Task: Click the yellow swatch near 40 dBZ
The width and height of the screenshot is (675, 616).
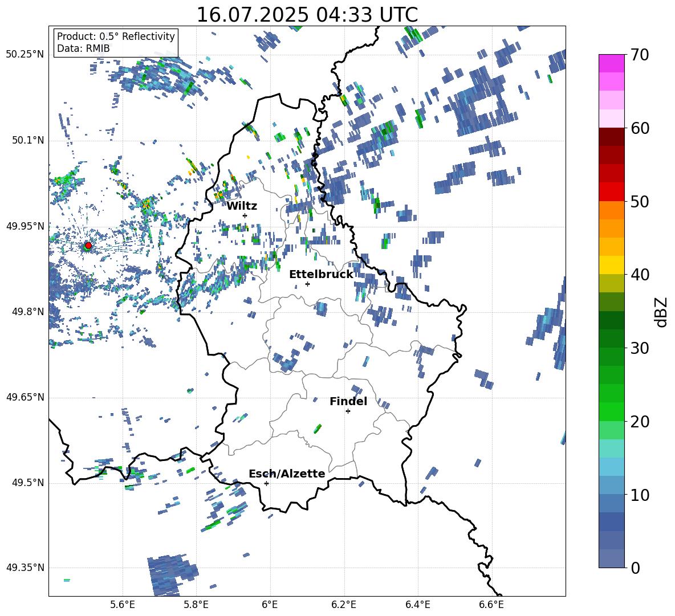Action: point(611,266)
